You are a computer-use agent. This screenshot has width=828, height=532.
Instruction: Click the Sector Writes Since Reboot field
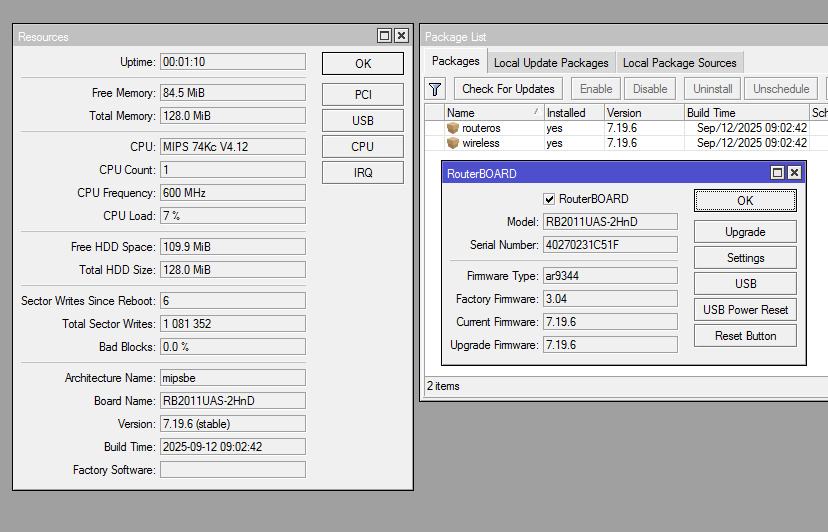pyautogui.click(x=233, y=301)
